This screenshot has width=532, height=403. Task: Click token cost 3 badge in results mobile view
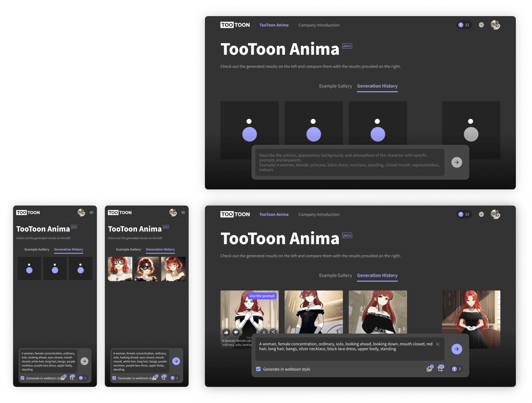(x=174, y=378)
